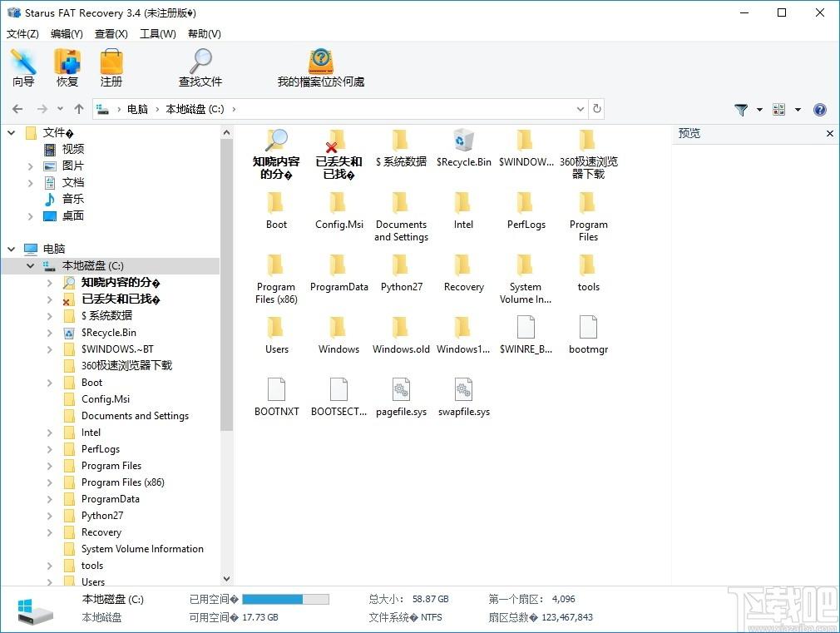The height and width of the screenshot is (633, 840).
Task: Open the 文件(Z) menu
Action: 22,34
